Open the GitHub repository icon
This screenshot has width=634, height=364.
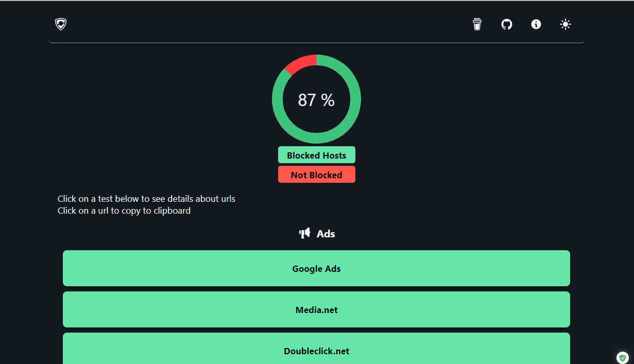507,24
